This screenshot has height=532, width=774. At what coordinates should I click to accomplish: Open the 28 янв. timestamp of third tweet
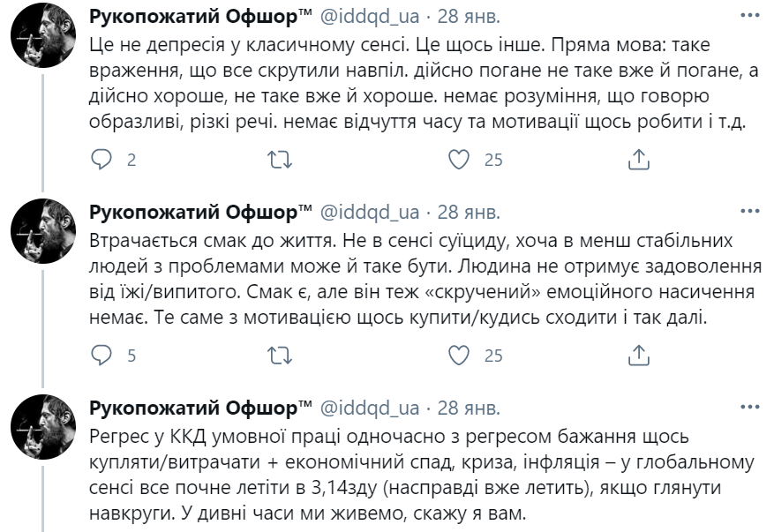(x=468, y=408)
